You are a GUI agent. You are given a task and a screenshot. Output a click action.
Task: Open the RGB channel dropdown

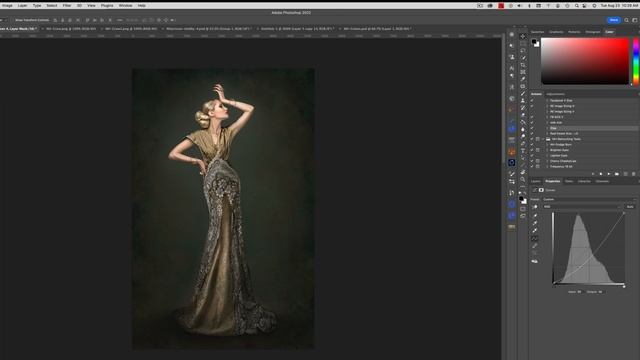pos(583,207)
